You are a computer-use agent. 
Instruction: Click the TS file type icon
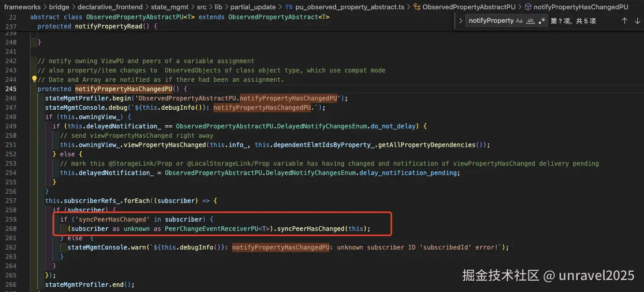[289, 7]
